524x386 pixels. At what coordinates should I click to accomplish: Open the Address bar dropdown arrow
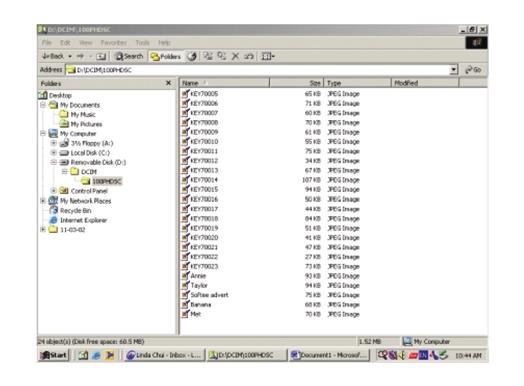click(453, 70)
